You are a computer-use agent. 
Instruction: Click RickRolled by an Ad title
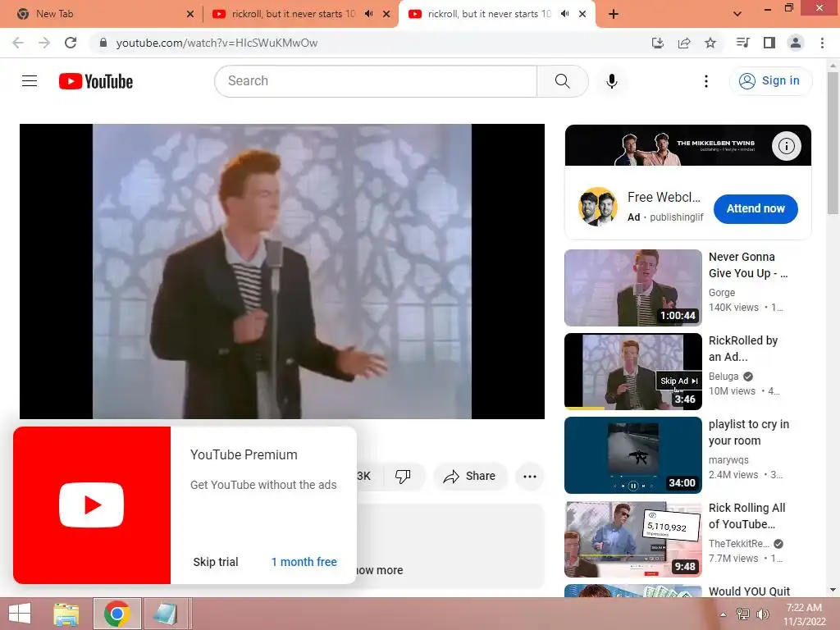[x=743, y=349]
